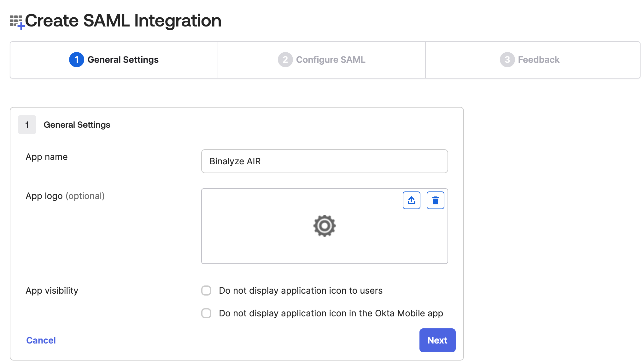
Task: Click the App name label
Action: click(x=47, y=157)
